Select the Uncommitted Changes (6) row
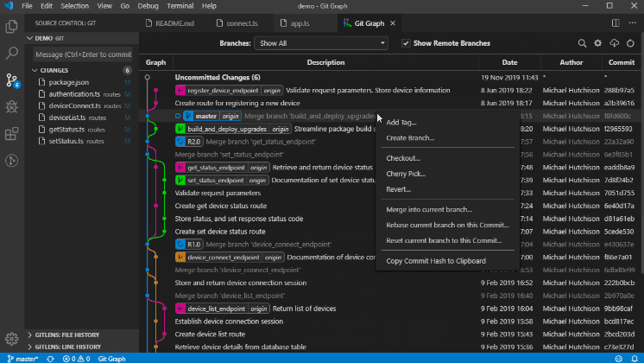Screen dimensions: 644x363 tap(391, 77)
